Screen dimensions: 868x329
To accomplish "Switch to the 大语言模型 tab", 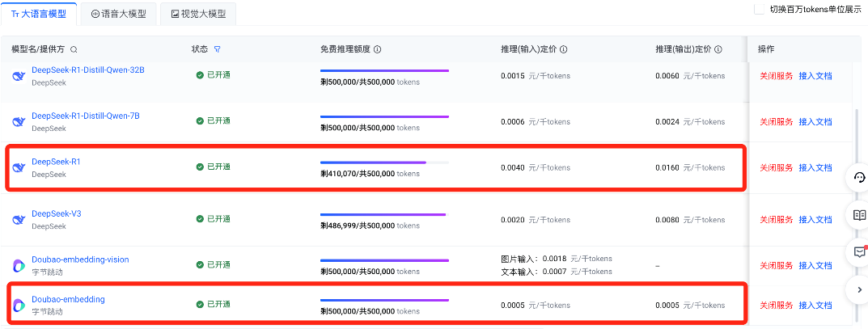I will tap(39, 14).
